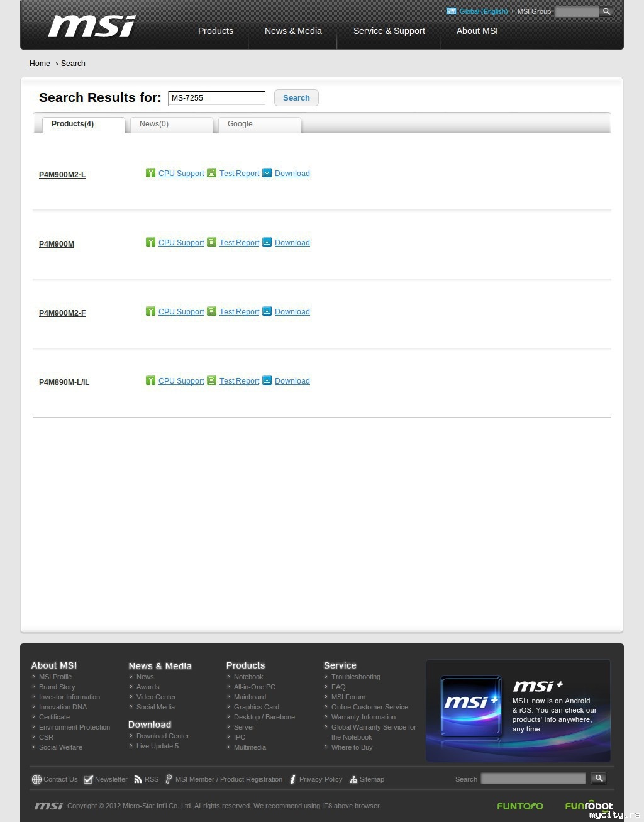Click the footer search text box

533,779
